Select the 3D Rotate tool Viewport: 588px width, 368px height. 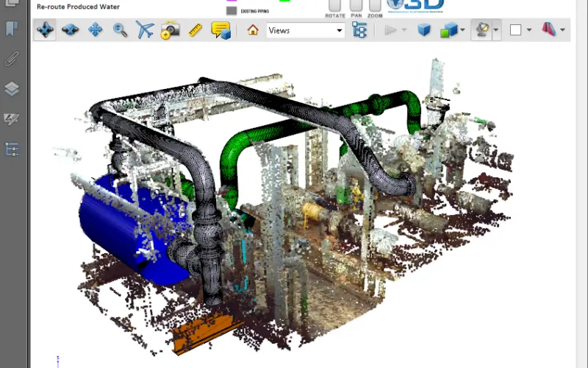point(45,29)
